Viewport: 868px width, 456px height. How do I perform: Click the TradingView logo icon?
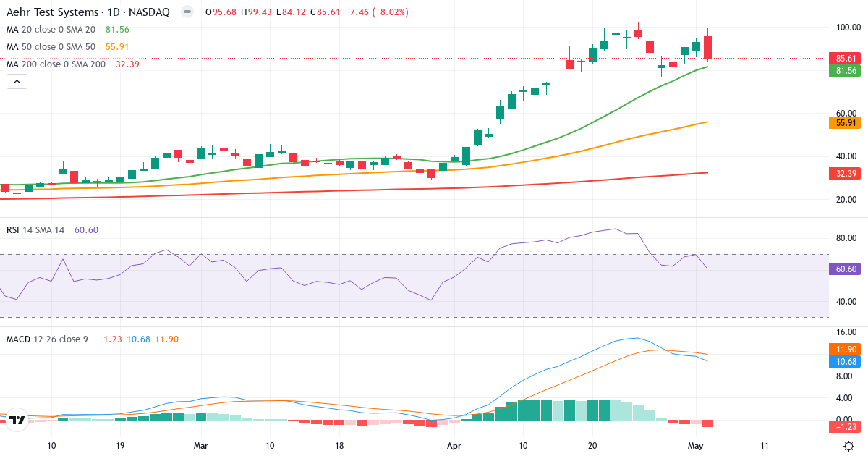tap(18, 420)
